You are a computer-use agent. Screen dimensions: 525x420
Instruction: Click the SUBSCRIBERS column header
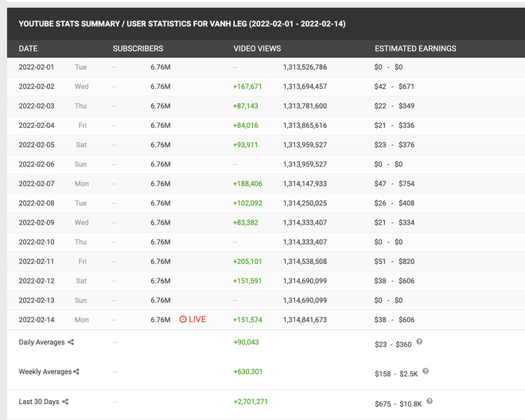(138, 49)
